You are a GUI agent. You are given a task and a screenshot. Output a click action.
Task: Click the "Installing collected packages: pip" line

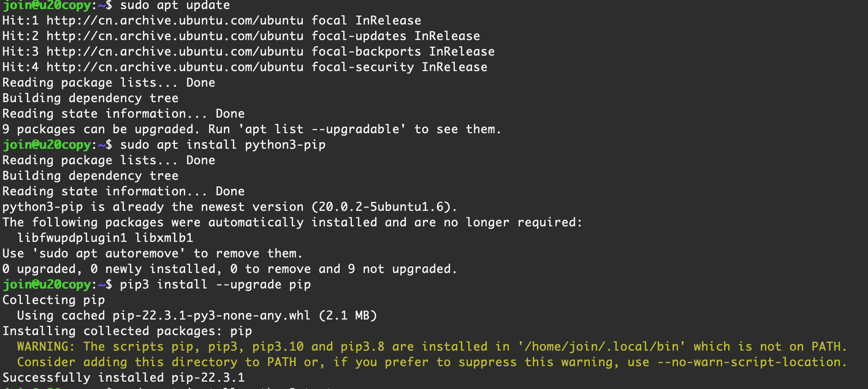[127, 331]
